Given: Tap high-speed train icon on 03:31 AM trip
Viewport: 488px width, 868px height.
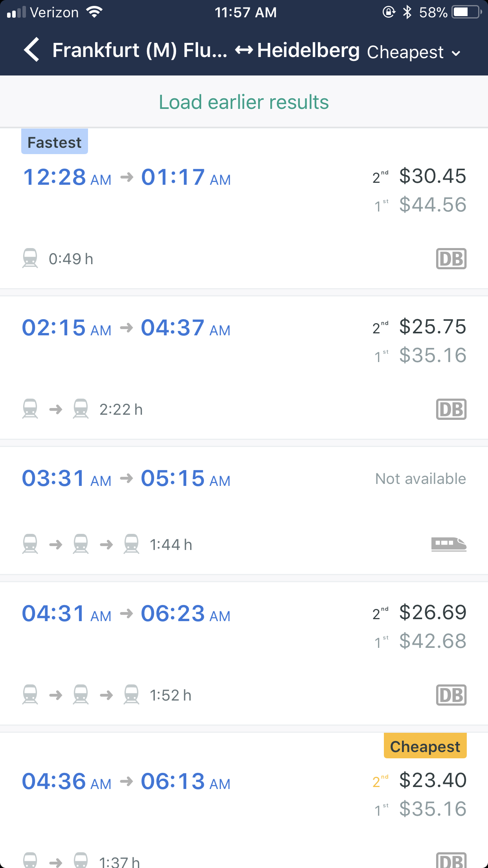Looking at the screenshot, I should [449, 544].
